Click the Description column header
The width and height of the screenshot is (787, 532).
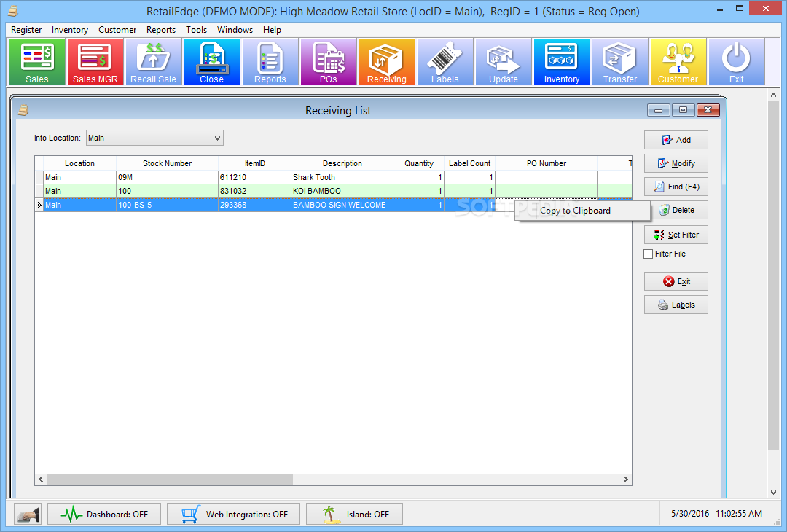coord(342,163)
